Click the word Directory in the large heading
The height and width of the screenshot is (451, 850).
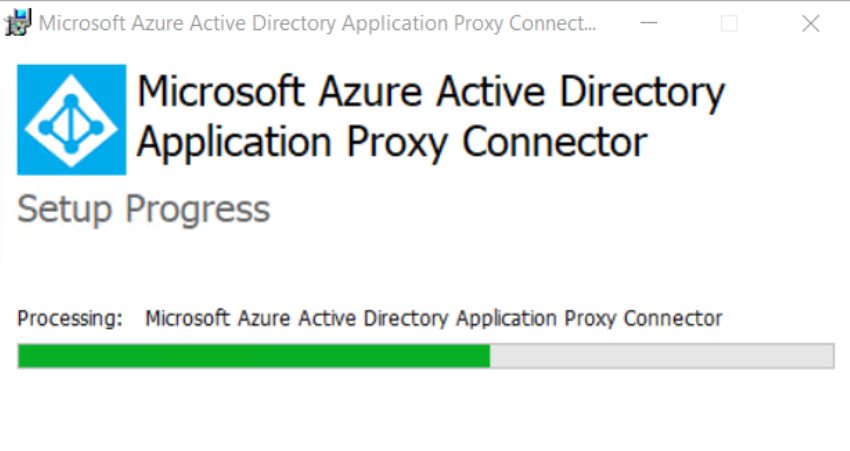point(642,93)
